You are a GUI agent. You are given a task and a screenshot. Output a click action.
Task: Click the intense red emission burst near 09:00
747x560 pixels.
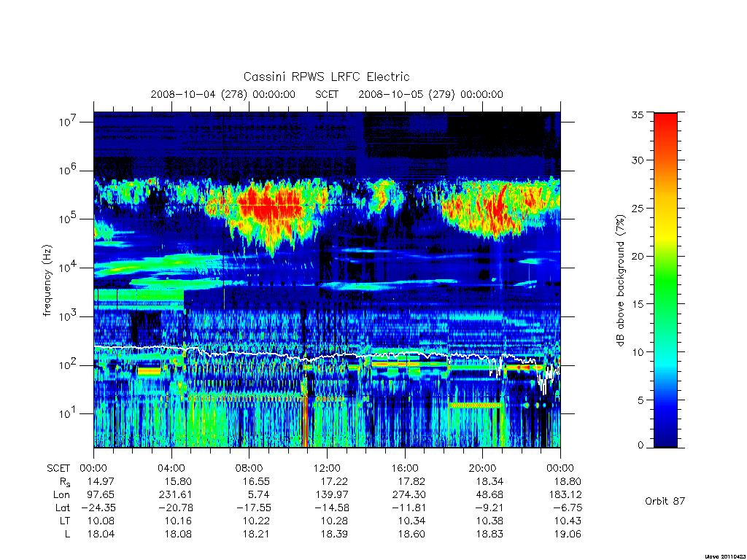tap(267, 206)
